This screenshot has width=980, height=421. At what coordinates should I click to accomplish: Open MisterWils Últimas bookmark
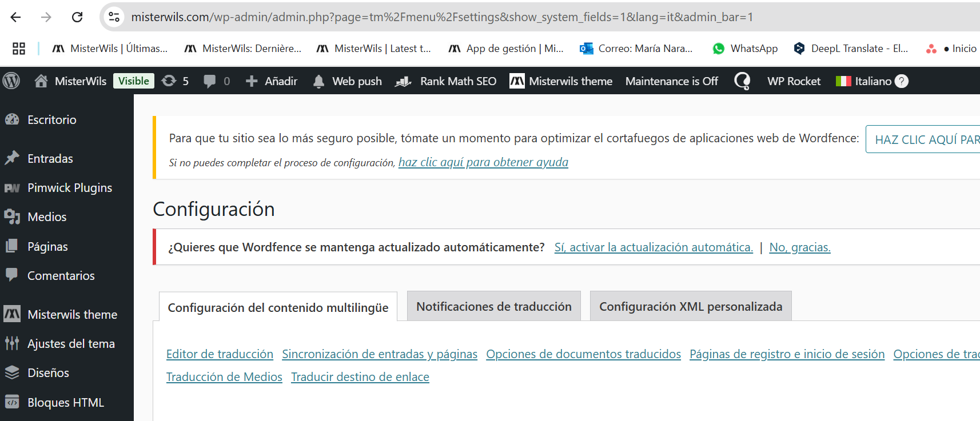pyautogui.click(x=110, y=49)
